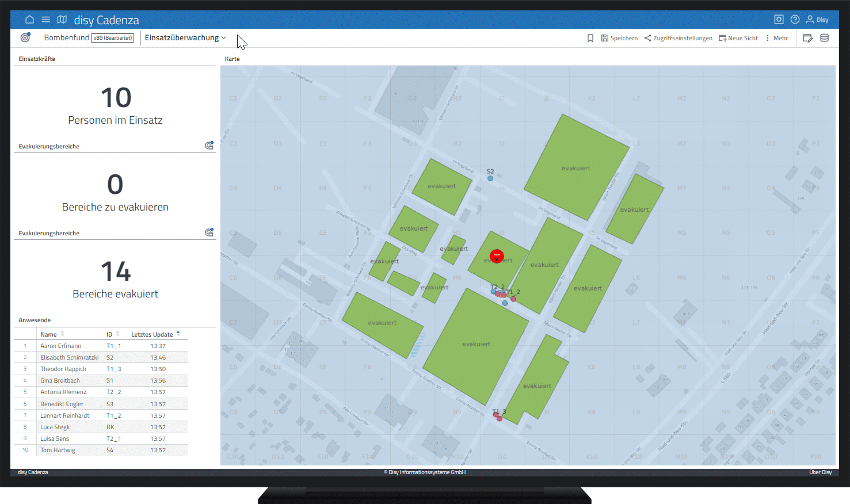Open the database icon in the toolbar
Image resolution: width=850 pixels, height=504 pixels.
pos(824,38)
